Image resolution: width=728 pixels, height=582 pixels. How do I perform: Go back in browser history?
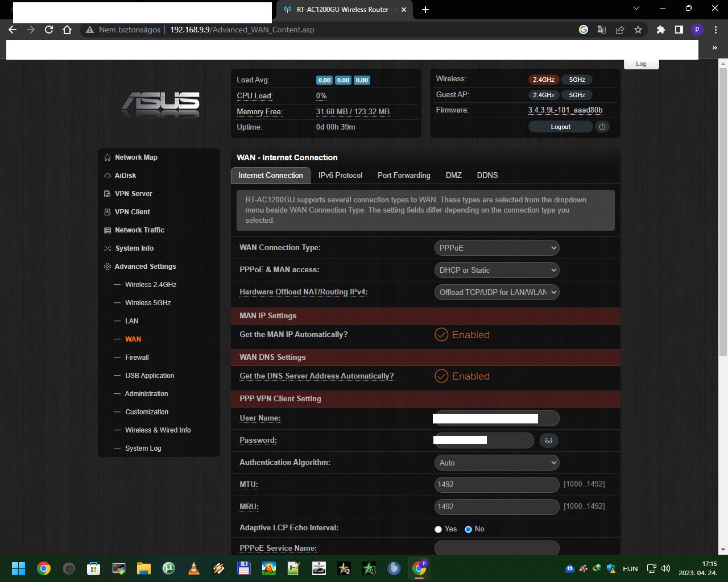13,30
